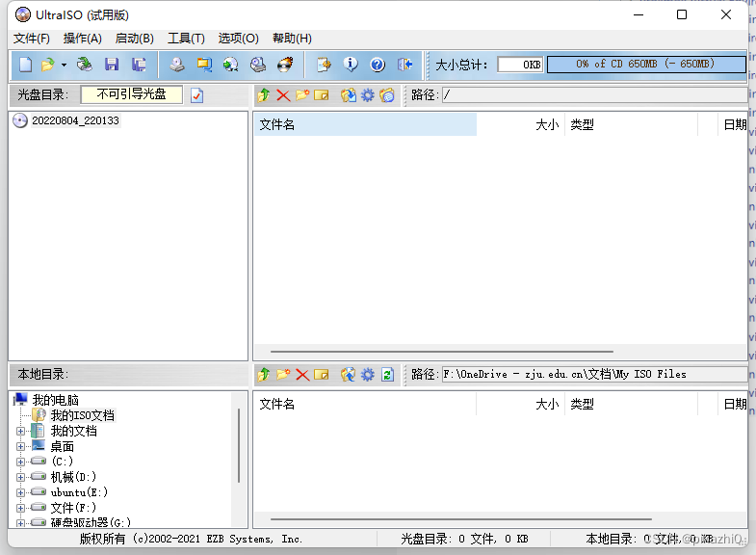This screenshot has height=555, width=756.
Task: Select 20220804_220133 disc in 光盘目录 tree
Action: tap(75, 120)
